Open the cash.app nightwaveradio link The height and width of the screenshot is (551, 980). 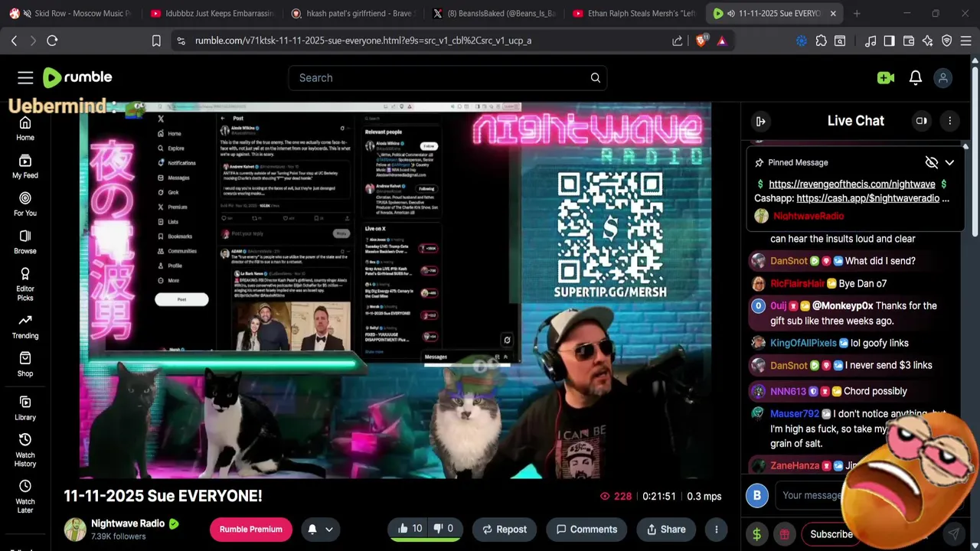click(867, 198)
